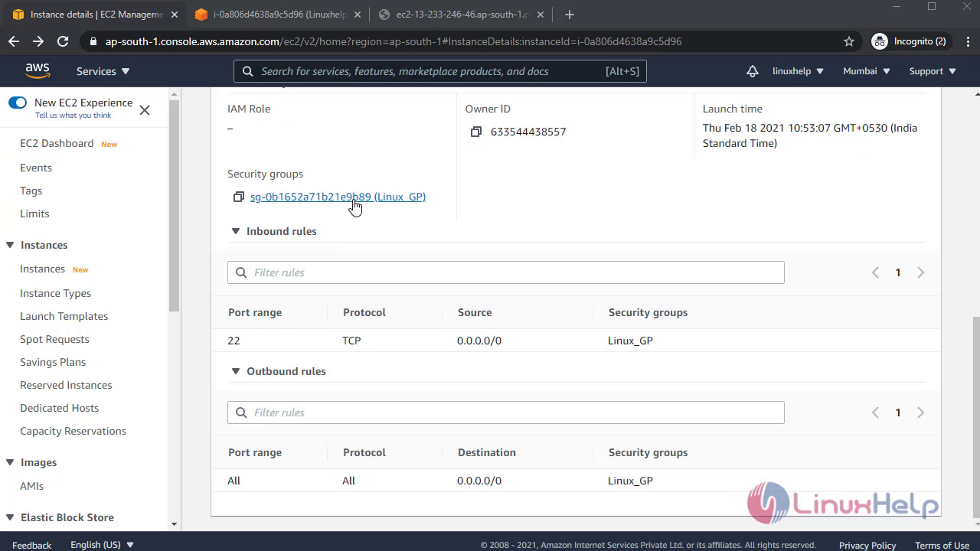Collapse the Elastic Block Store group
Screen dimensions: 980x551
click(x=10, y=517)
